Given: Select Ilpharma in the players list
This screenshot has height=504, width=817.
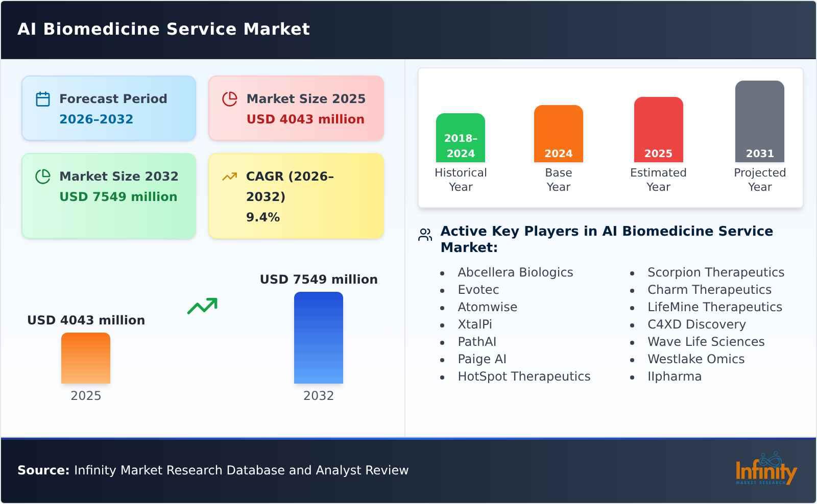Looking at the screenshot, I should click(675, 376).
